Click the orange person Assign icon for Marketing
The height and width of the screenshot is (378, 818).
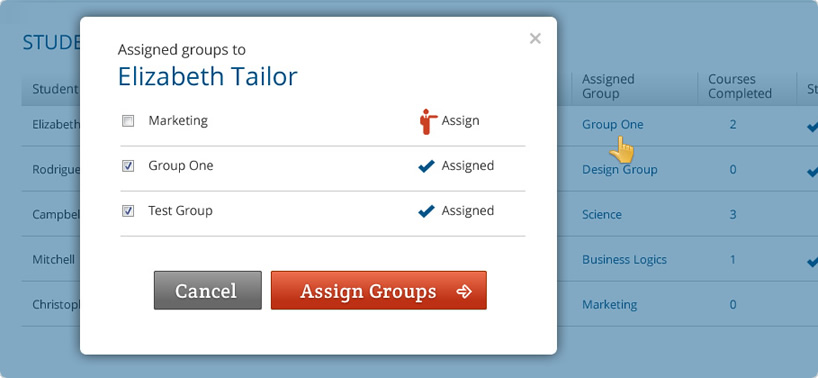point(428,121)
